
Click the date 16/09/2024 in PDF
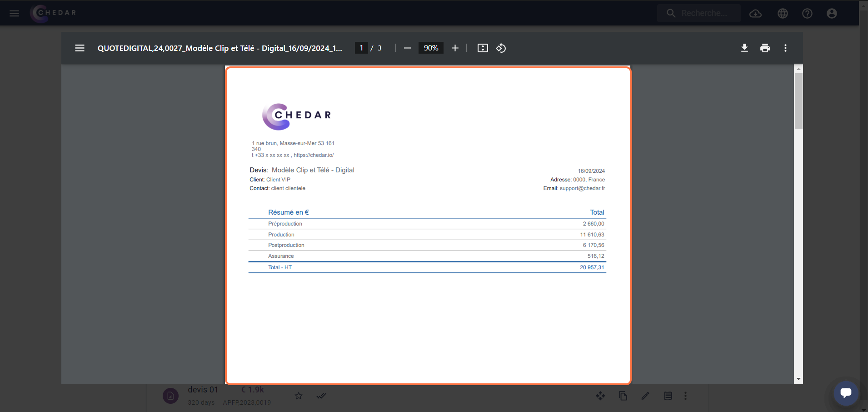591,171
